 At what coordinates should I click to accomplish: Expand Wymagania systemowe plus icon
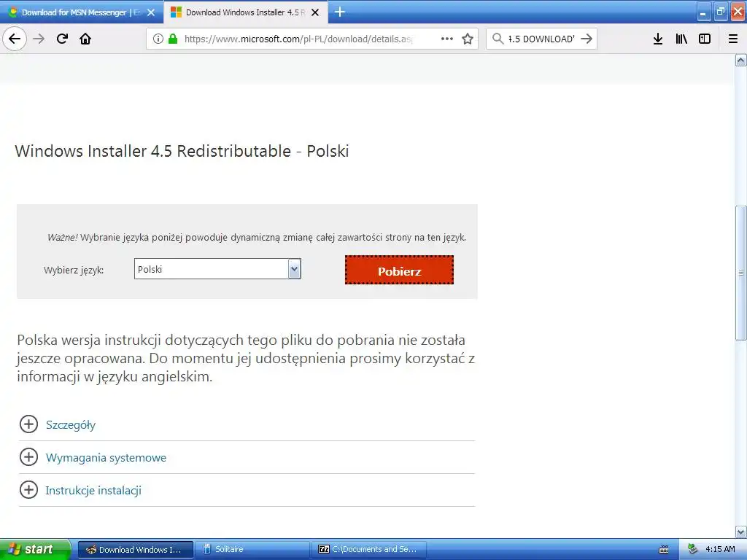(x=28, y=457)
